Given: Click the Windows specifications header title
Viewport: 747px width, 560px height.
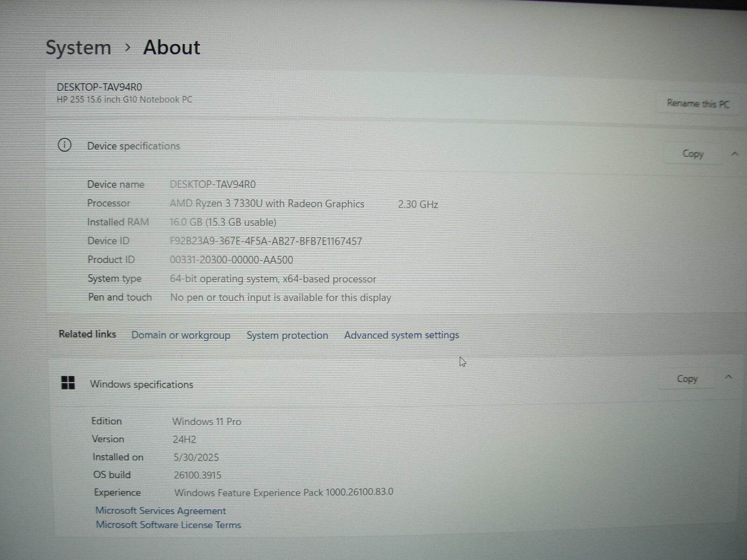Looking at the screenshot, I should pyautogui.click(x=141, y=384).
